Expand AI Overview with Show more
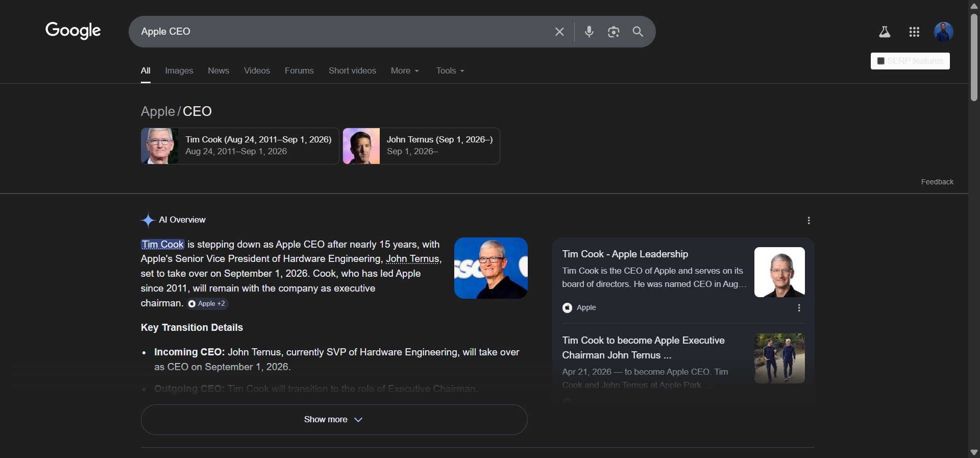Screen dimensions: 980x458 click(334, 420)
